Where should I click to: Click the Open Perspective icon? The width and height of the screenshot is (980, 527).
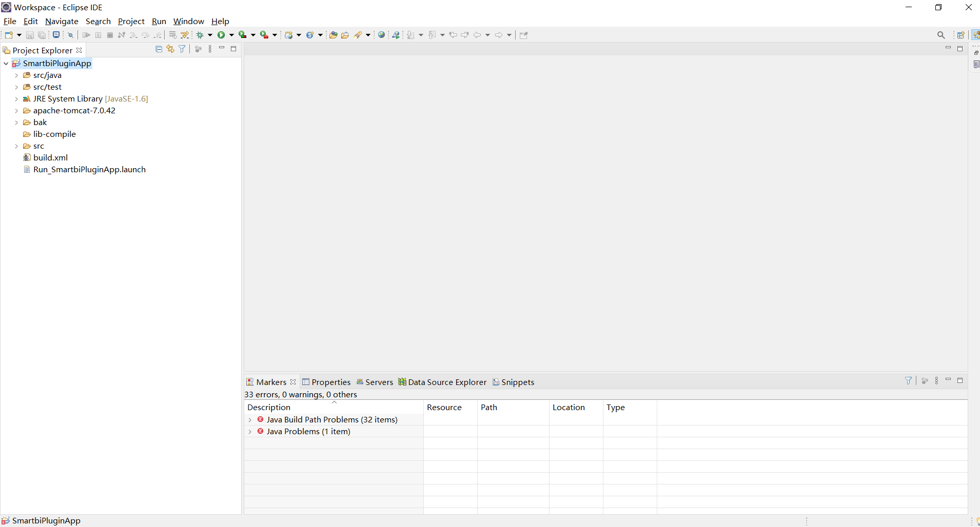point(961,35)
